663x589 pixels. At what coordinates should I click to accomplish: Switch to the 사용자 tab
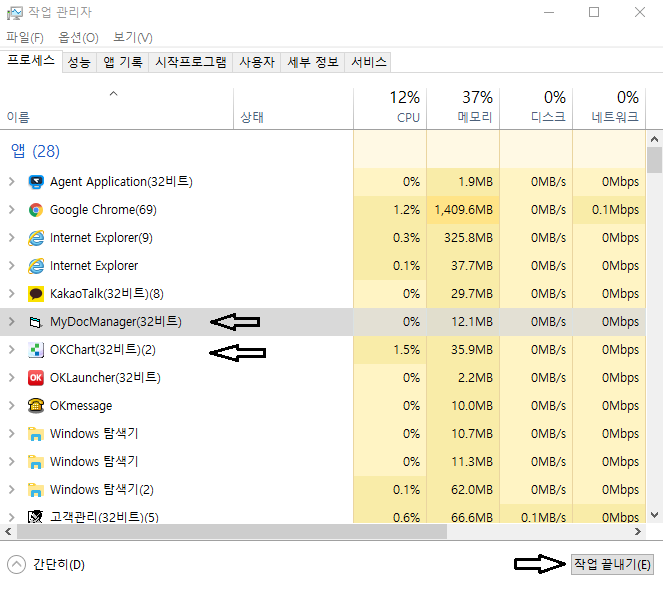[x=257, y=63]
